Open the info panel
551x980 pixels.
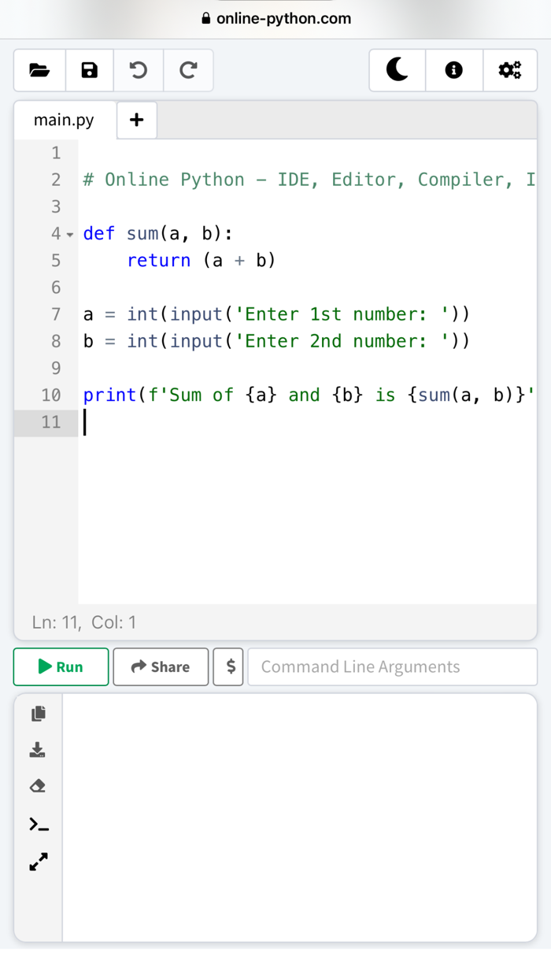point(454,69)
